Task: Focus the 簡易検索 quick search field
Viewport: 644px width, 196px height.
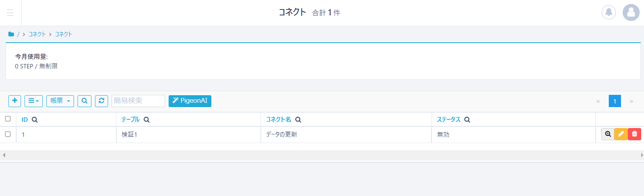Action: point(138,101)
